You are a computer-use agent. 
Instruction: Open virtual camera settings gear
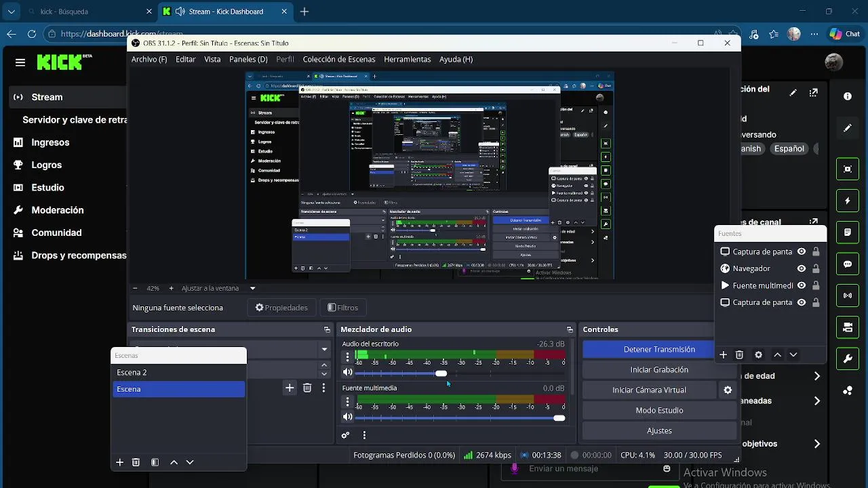pos(728,390)
